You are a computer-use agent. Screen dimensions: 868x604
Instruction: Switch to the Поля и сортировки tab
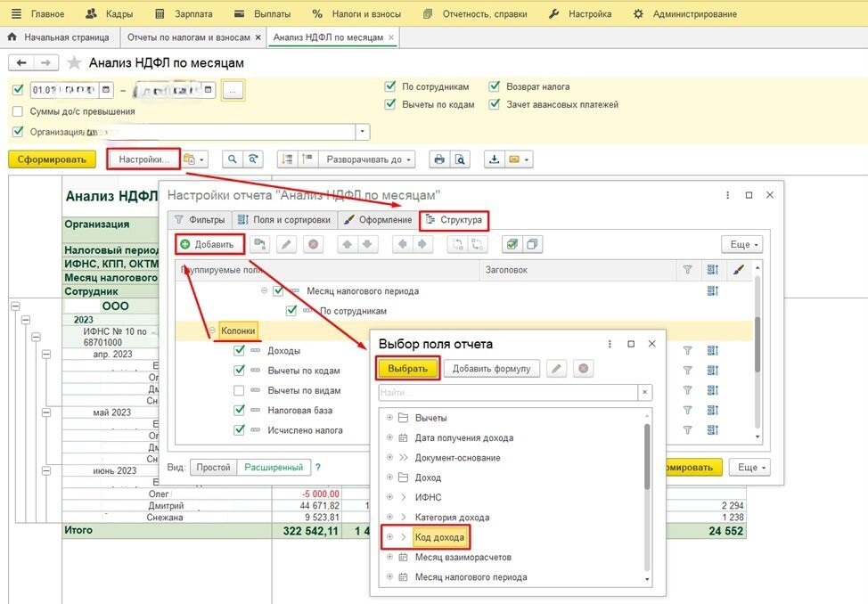[x=284, y=220]
